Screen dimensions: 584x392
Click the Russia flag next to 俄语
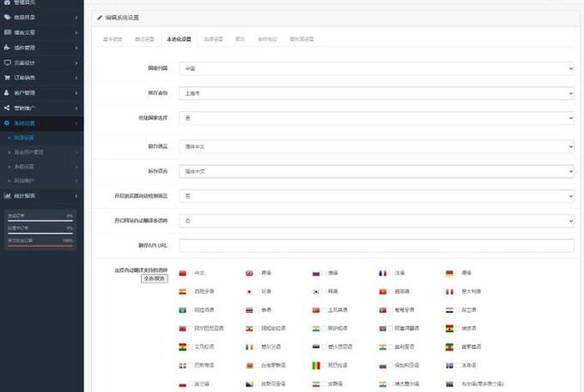tap(316, 274)
